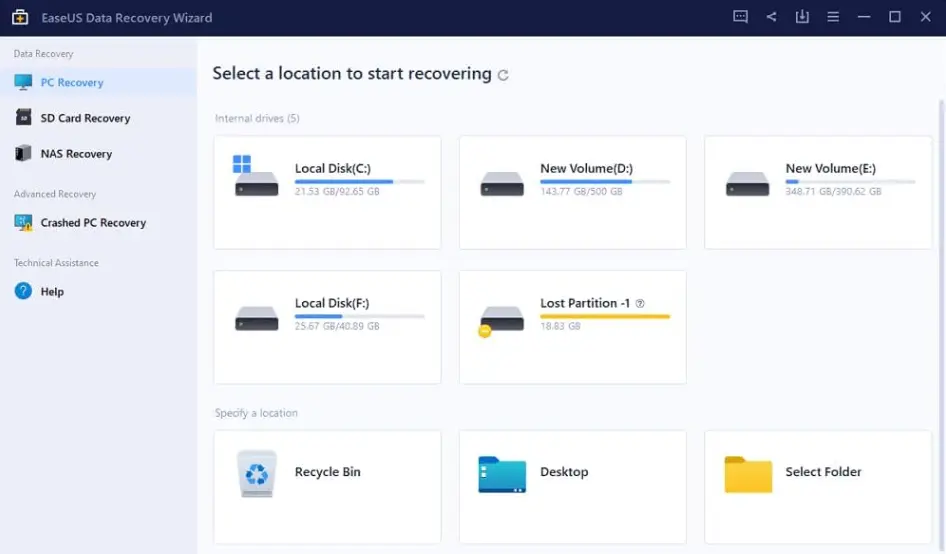Click the "Internal drives (5)" heading

tap(257, 118)
